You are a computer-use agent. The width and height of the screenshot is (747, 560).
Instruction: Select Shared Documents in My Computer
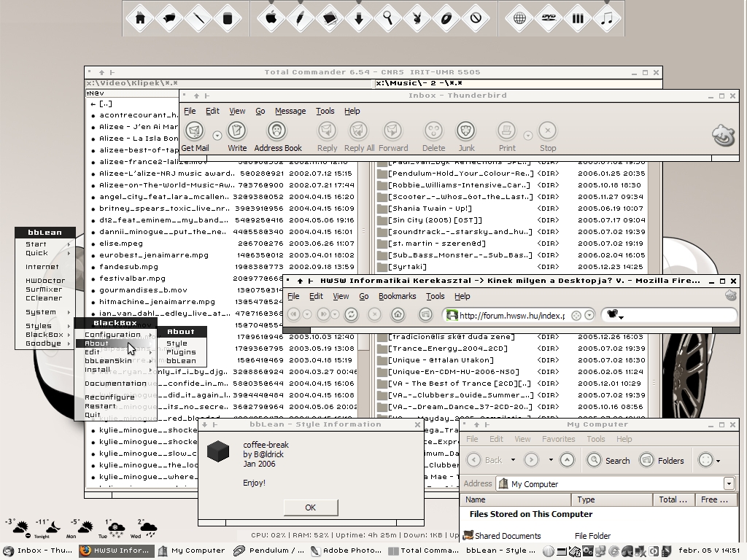[502, 536]
